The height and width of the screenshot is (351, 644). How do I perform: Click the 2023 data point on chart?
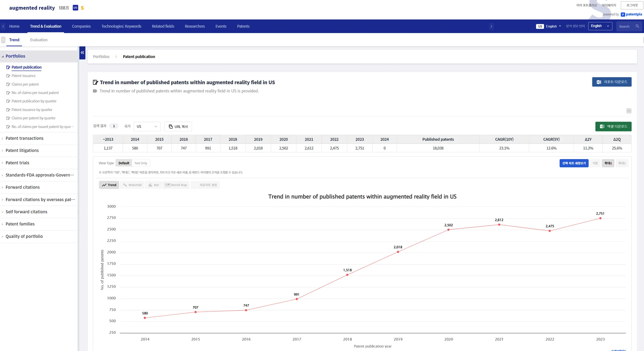(x=600, y=218)
